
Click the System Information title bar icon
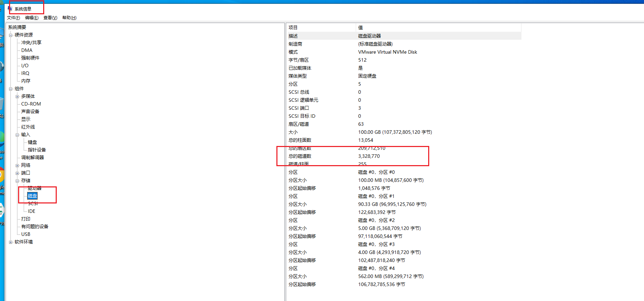coord(10,8)
